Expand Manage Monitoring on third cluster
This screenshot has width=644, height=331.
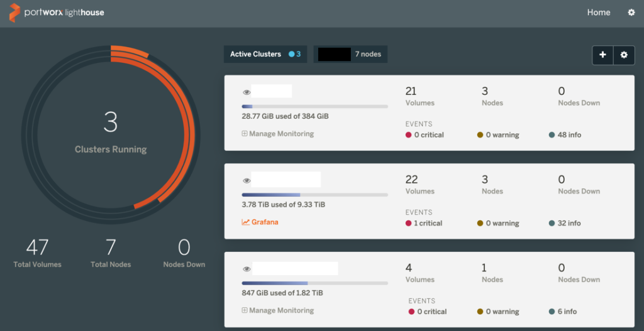click(x=277, y=310)
